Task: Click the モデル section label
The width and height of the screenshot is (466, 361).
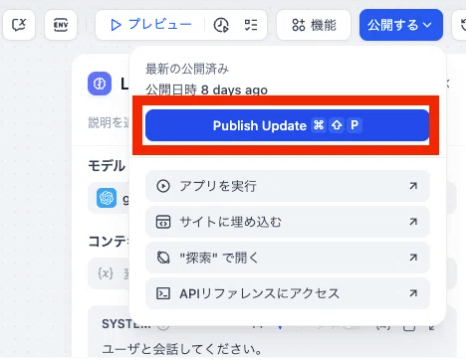Action: pos(107,166)
